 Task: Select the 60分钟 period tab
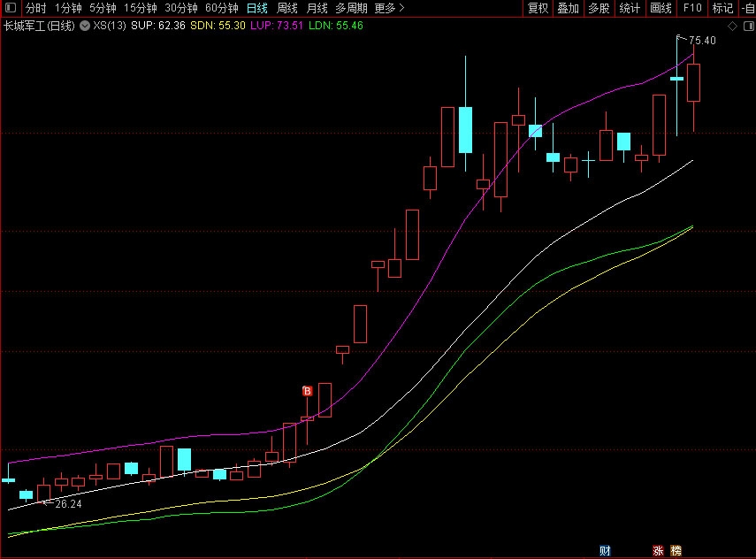coord(222,8)
